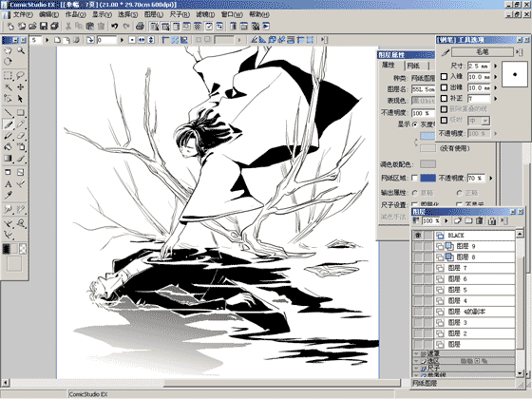Enable the 出峰 checkbox in pen options
532x399 pixels.
445,87
